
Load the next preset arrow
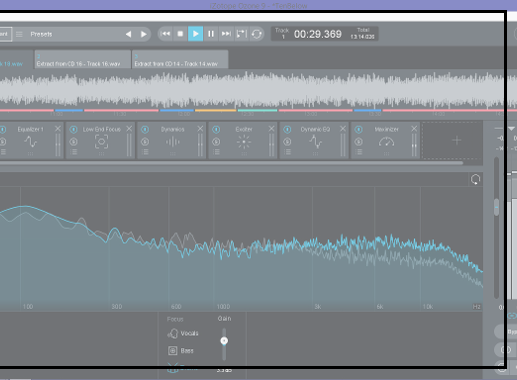coord(144,34)
